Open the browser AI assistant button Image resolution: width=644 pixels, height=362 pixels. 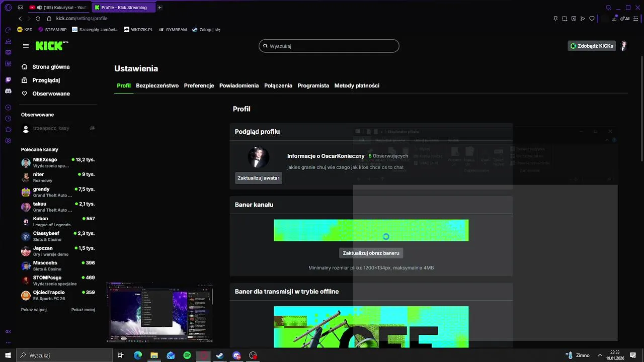click(x=625, y=18)
